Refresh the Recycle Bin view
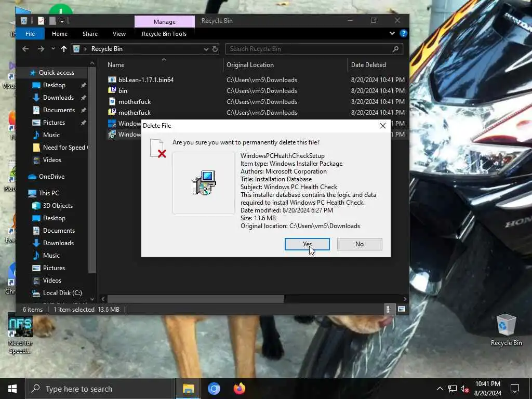The image size is (532, 399). click(215, 49)
